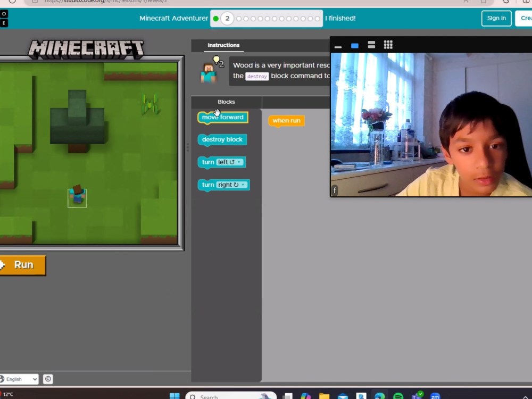Go to completed level 1 green dot
This screenshot has width=532, height=399.
(215, 18)
